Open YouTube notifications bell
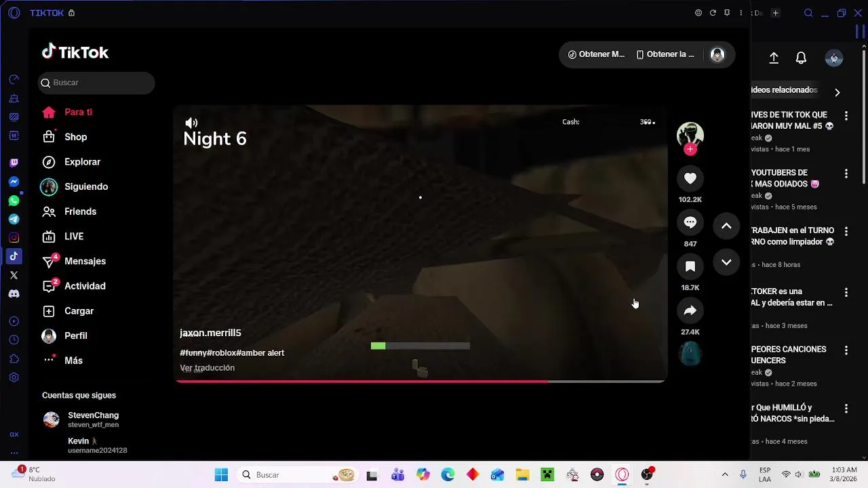Image resolution: width=868 pixels, height=488 pixels. [x=801, y=58]
